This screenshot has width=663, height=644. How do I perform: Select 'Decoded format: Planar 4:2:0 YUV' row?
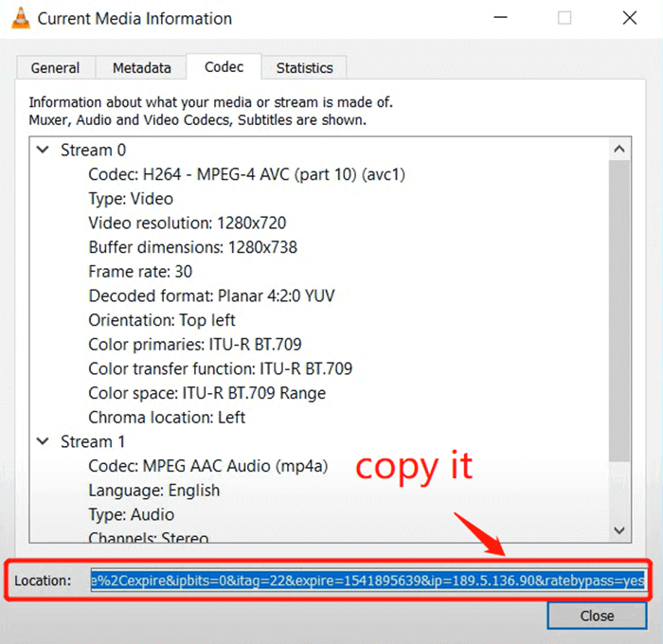(x=211, y=296)
